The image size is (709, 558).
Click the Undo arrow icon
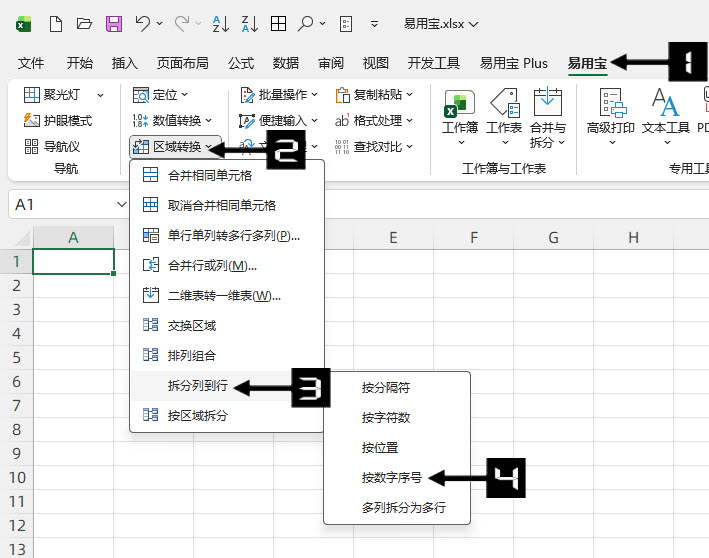143,23
